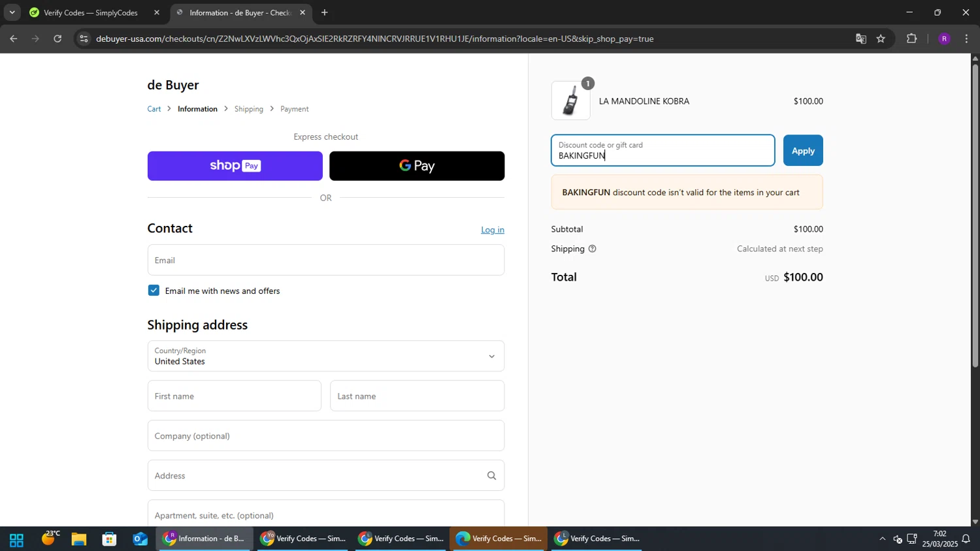Open a new browser tab

point(325,12)
